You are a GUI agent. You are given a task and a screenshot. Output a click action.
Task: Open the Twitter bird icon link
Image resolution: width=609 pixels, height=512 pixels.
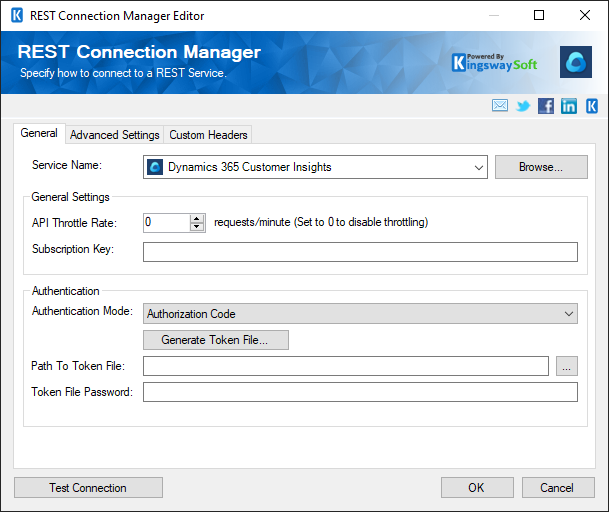coord(523,106)
